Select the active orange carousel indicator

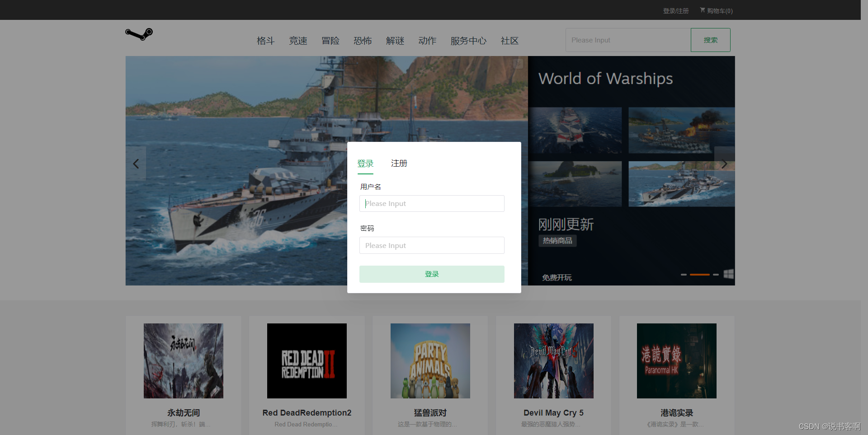click(699, 275)
